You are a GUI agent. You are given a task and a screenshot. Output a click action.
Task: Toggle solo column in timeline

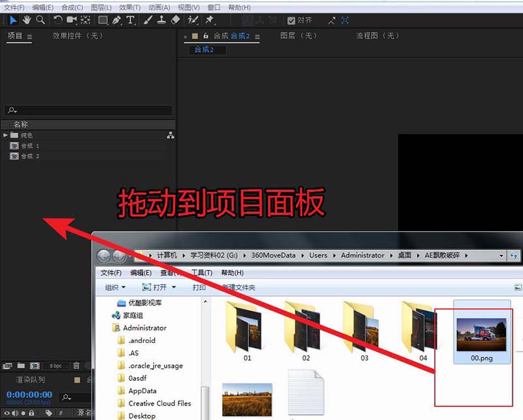(x=23, y=413)
